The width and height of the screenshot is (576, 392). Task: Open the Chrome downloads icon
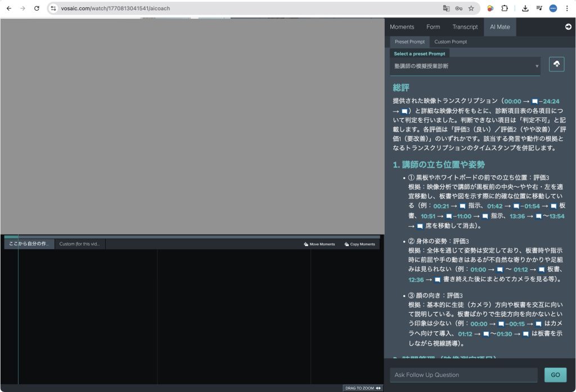point(525,8)
